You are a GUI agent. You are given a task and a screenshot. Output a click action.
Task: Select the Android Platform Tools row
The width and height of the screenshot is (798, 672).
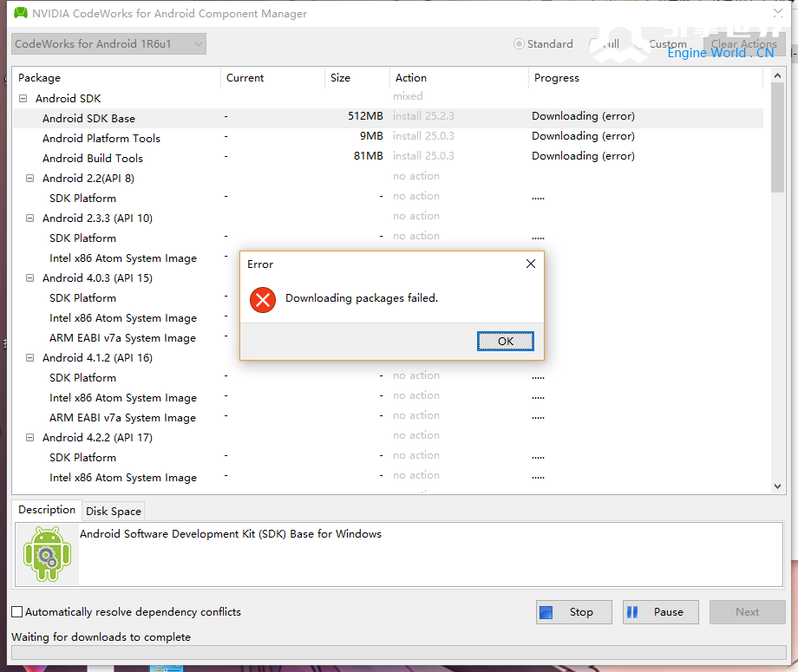coord(101,139)
